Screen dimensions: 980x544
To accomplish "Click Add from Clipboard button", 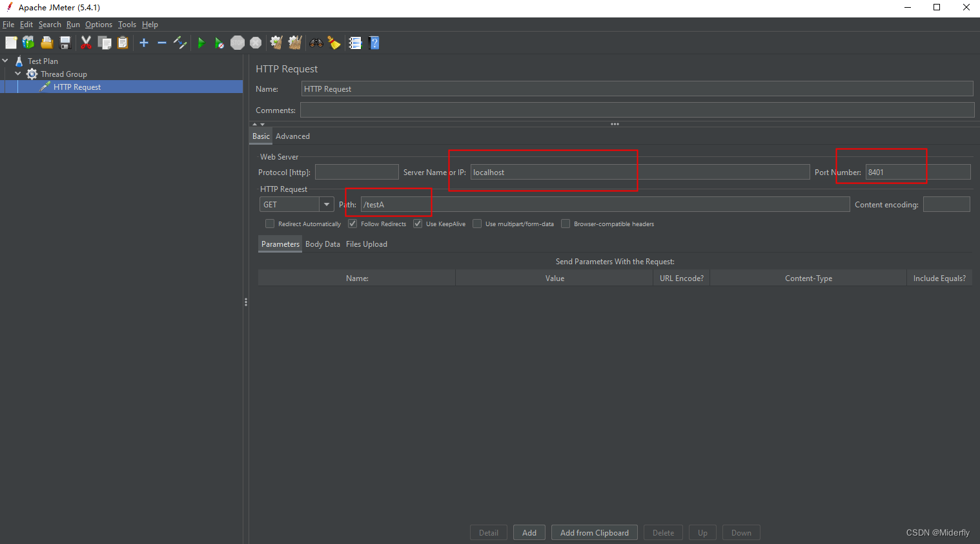I will pyautogui.click(x=595, y=532).
